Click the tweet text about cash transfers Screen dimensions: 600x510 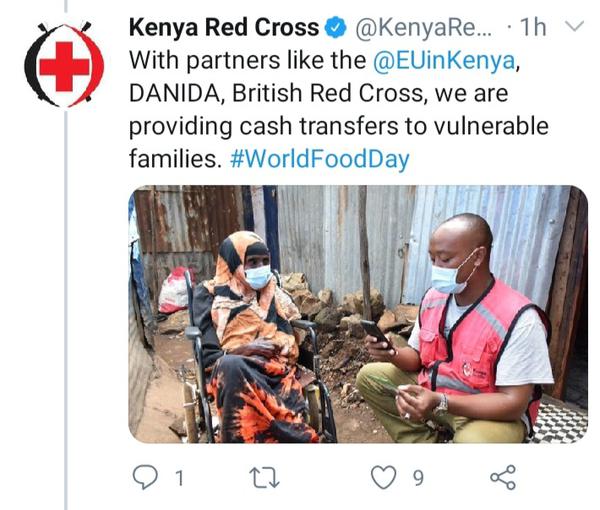click(339, 109)
